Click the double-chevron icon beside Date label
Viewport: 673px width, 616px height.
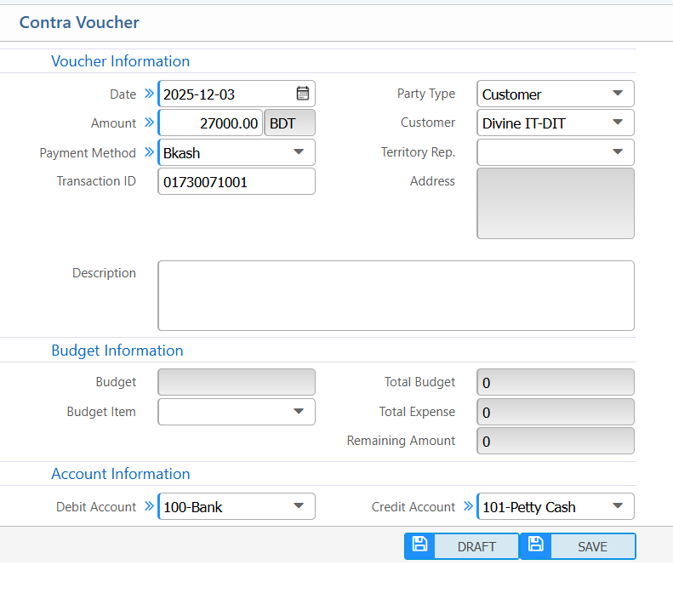pyautogui.click(x=149, y=94)
